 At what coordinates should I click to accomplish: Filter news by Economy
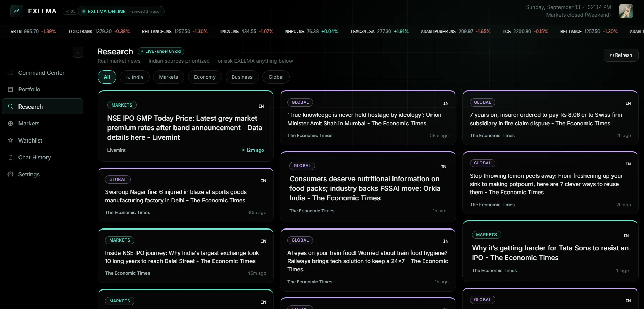pyautogui.click(x=205, y=77)
